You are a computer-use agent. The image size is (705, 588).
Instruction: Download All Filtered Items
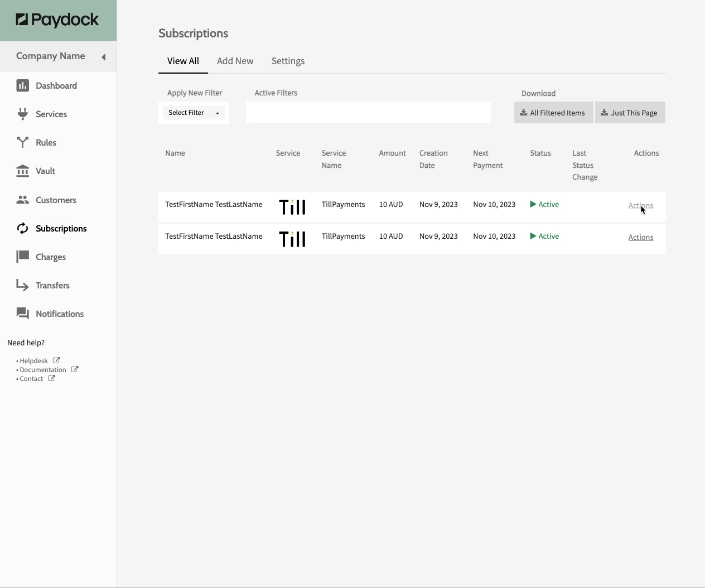(x=553, y=113)
